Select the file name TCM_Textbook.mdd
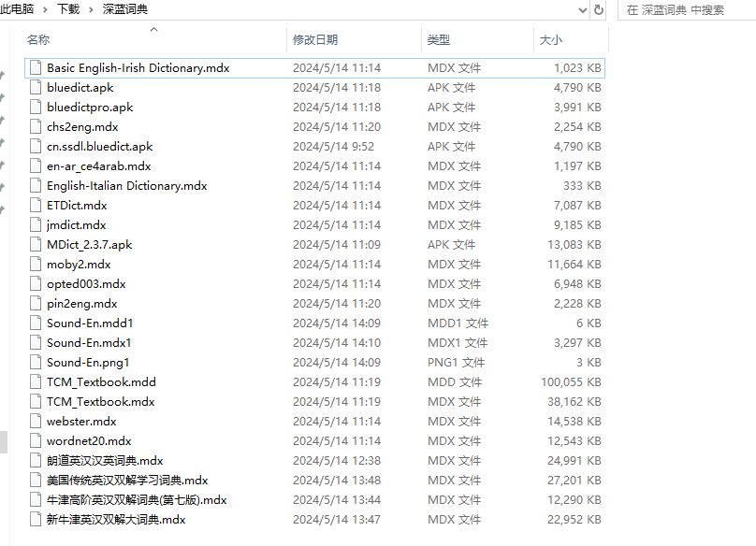This screenshot has width=756, height=546. (x=101, y=382)
